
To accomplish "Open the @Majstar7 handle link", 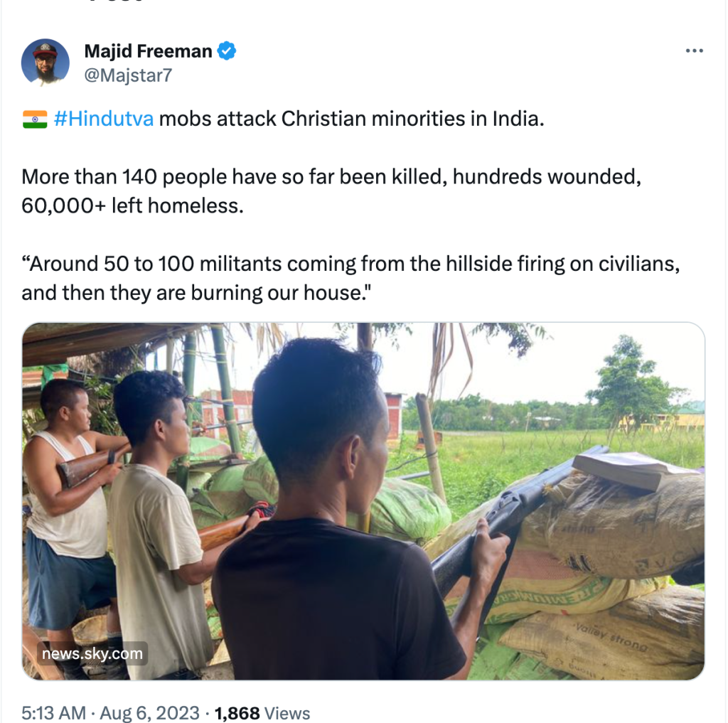I will pos(128,75).
